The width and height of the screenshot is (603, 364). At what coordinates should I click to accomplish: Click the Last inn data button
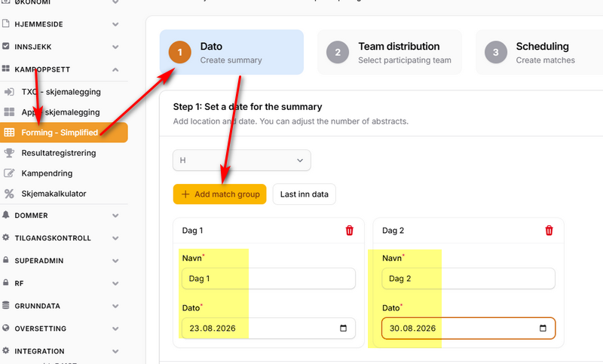tap(305, 194)
